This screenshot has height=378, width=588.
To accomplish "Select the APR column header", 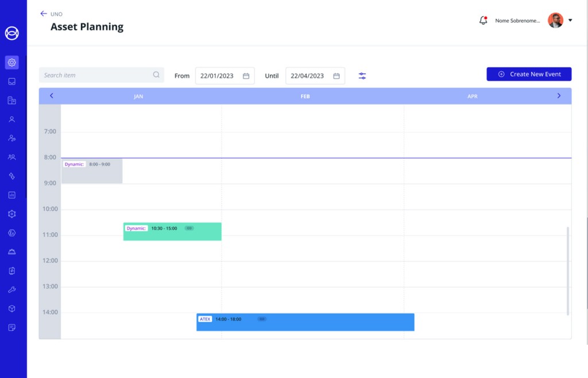I will coord(472,97).
